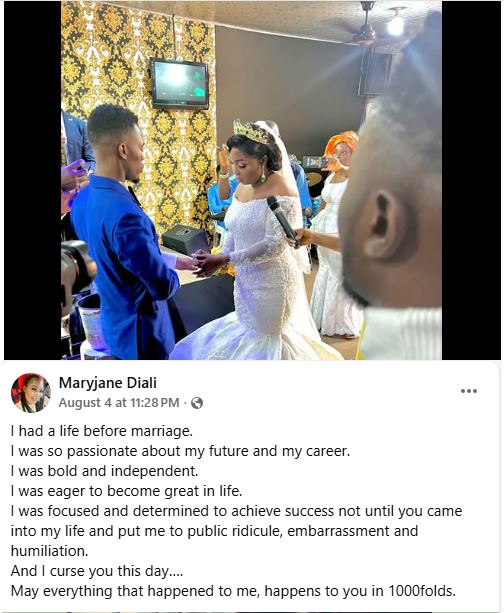Click the line "I had a life before marriage."

[102, 431]
